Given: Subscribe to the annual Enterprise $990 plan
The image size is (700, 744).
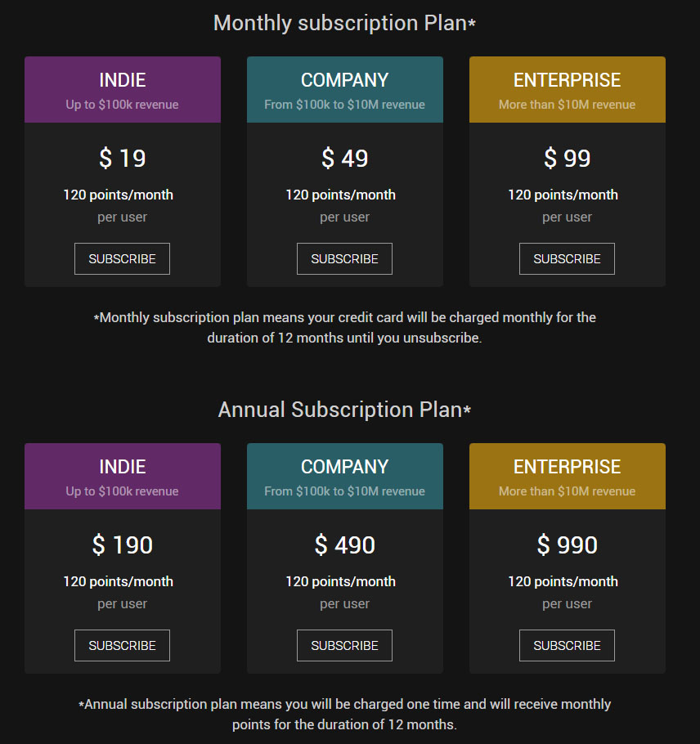Looking at the screenshot, I should (x=568, y=645).
